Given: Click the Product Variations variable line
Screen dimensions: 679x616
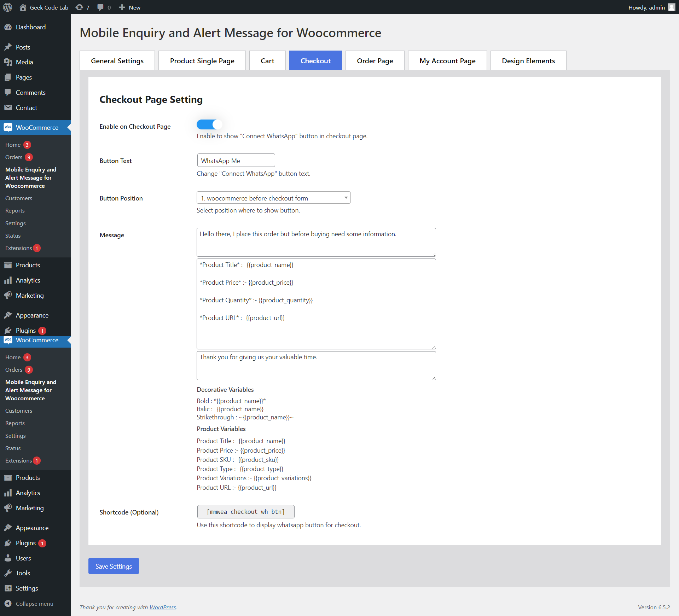Looking at the screenshot, I should coord(254,478).
